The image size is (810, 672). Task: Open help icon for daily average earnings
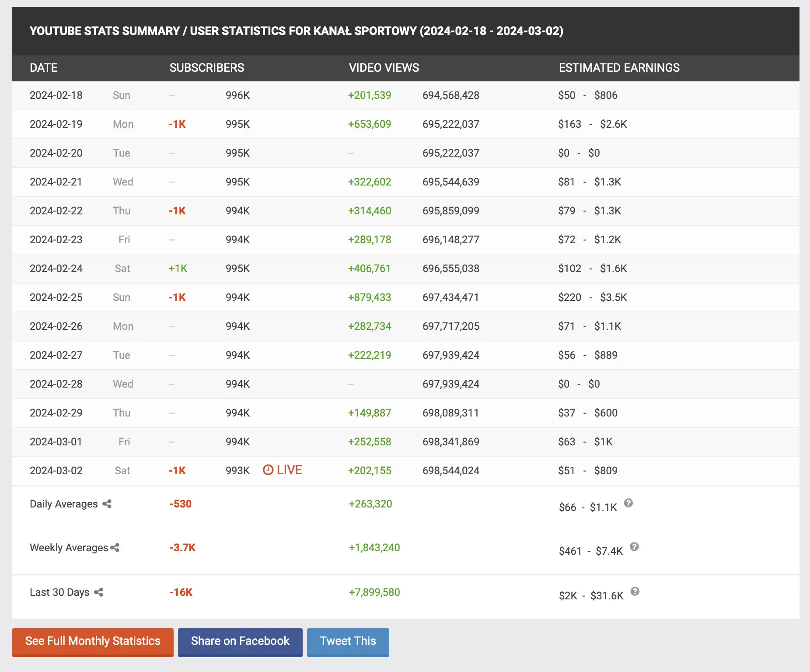[x=628, y=503]
